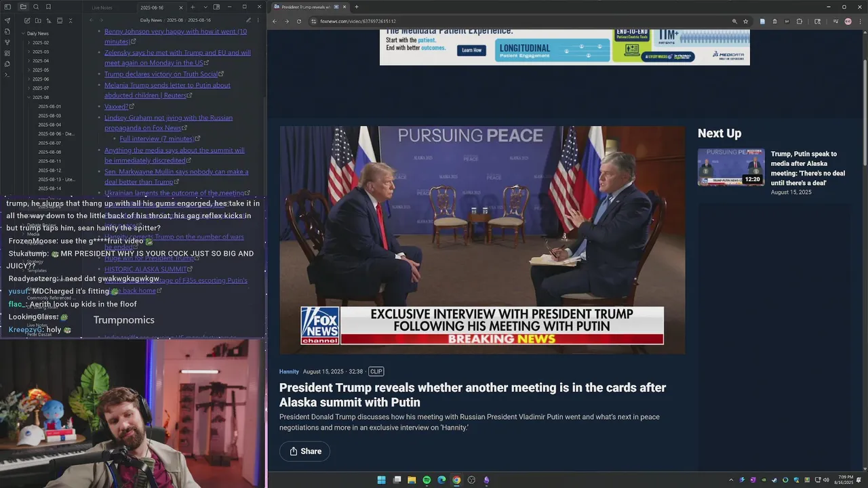Open the Next Up Trump Putin media video thumbnail

731,167
